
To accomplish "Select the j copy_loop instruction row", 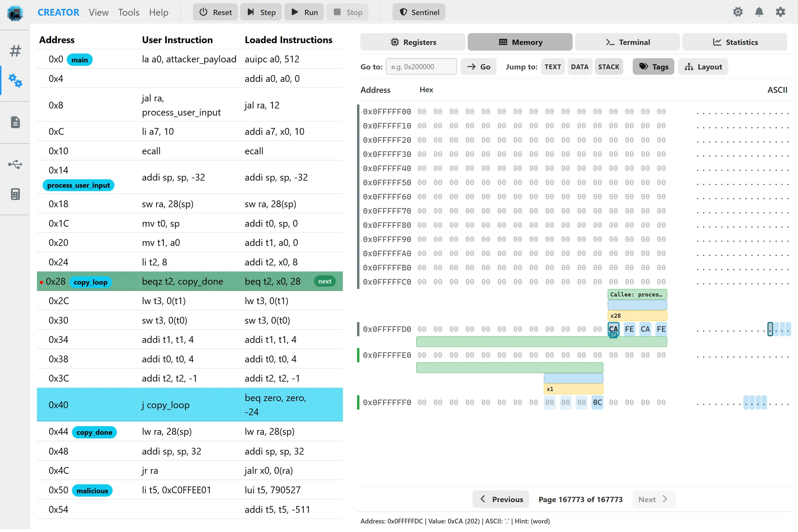I will coord(190,404).
